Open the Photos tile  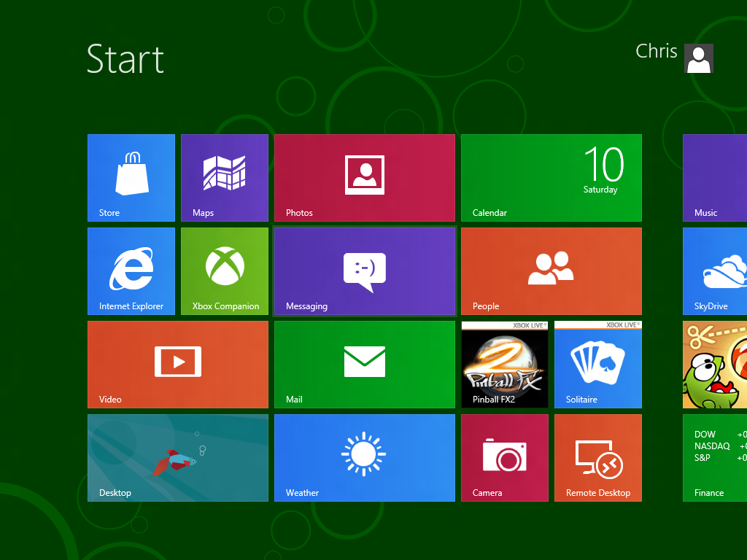(x=365, y=177)
